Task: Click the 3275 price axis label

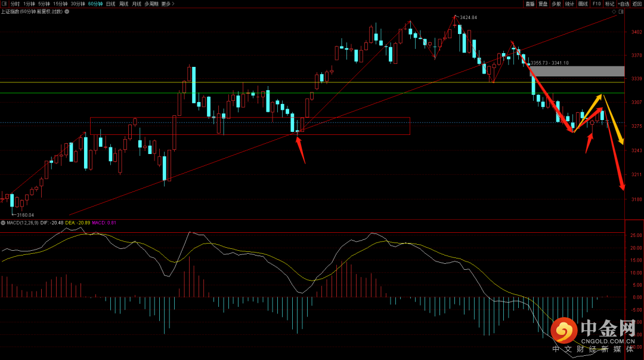Action: pyautogui.click(x=636, y=126)
